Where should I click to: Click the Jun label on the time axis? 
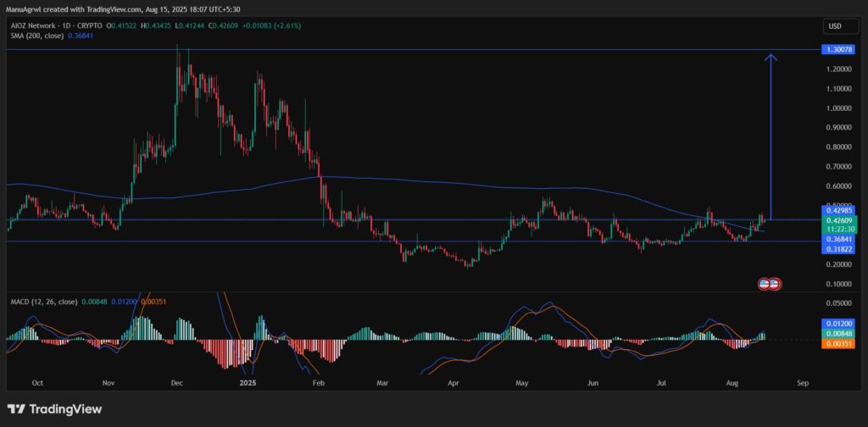(x=593, y=383)
